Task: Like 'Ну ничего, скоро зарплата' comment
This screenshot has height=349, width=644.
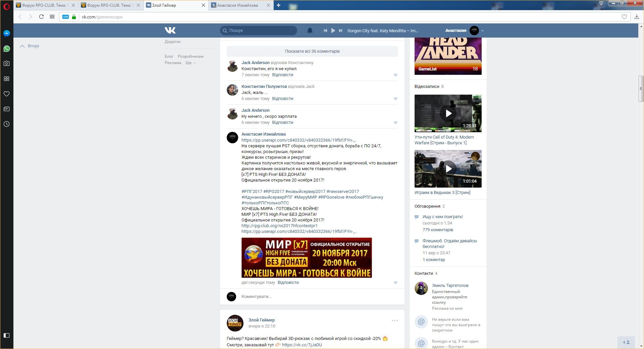Action: coord(395,123)
